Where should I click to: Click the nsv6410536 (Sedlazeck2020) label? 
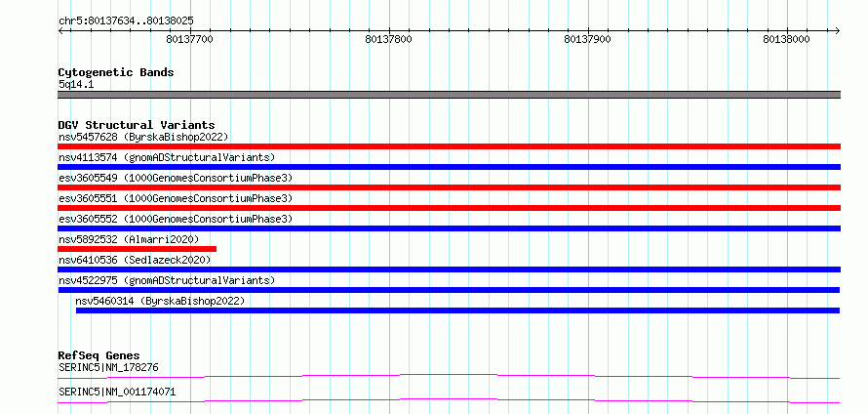click(x=135, y=260)
